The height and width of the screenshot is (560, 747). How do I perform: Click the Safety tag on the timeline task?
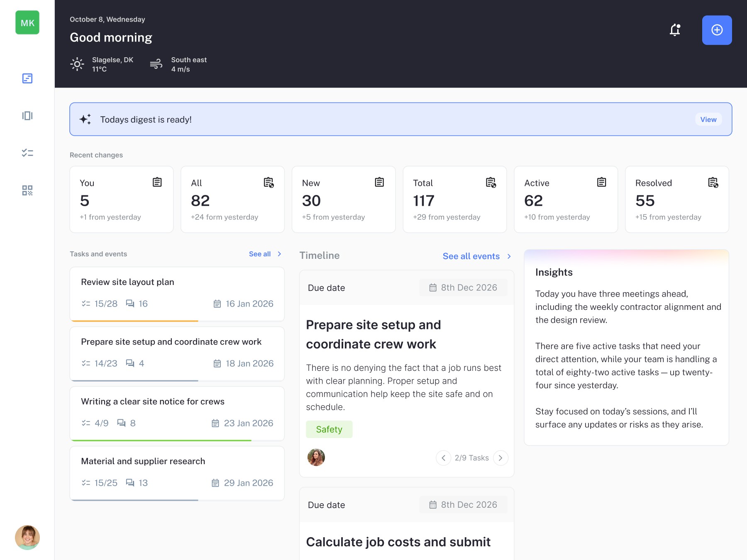pos(329,429)
